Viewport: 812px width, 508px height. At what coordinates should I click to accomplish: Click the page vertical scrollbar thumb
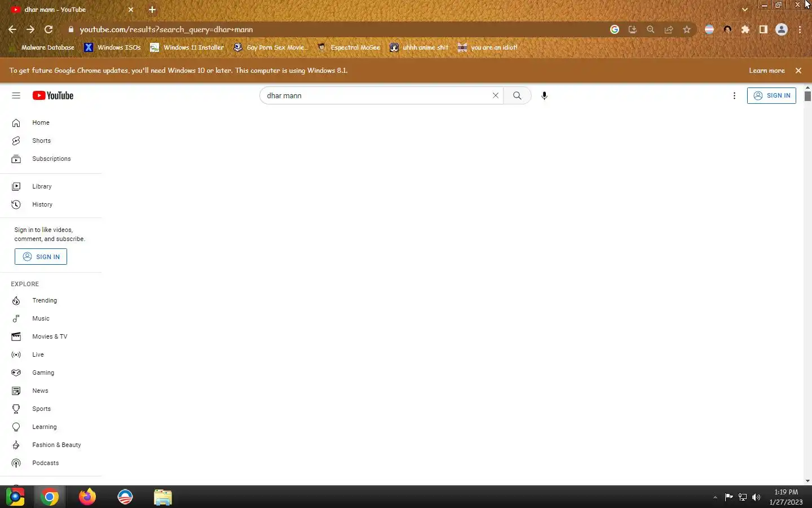pyautogui.click(x=807, y=96)
